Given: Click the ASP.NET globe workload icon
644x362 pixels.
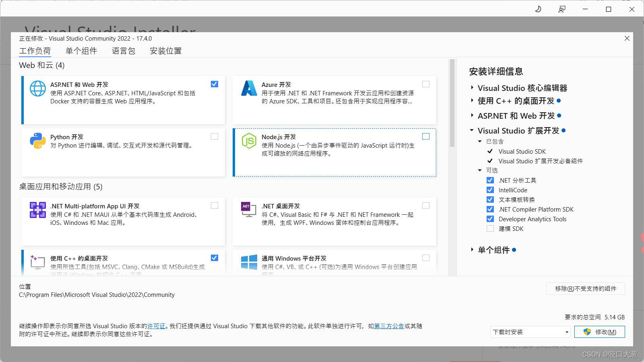Looking at the screenshot, I should [38, 88].
